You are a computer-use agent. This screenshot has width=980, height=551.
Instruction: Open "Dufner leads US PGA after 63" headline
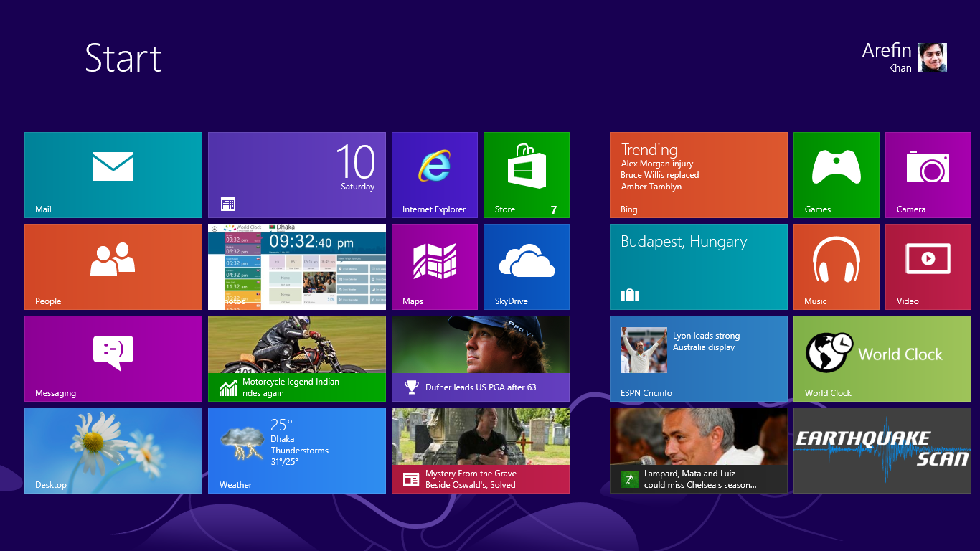[481, 387]
